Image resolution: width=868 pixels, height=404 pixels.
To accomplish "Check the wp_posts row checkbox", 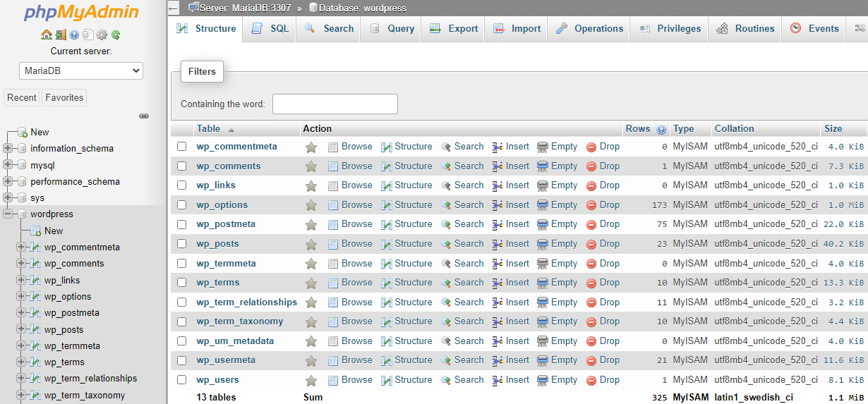I will (182, 244).
